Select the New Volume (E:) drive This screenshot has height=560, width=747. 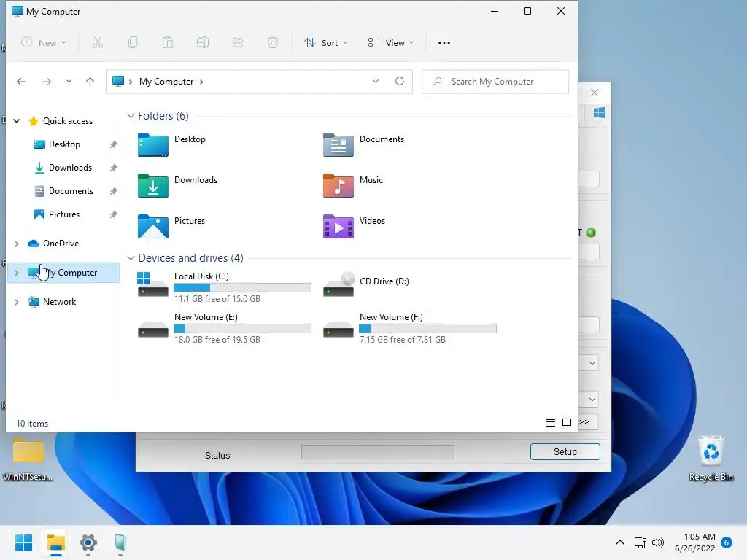pos(224,328)
